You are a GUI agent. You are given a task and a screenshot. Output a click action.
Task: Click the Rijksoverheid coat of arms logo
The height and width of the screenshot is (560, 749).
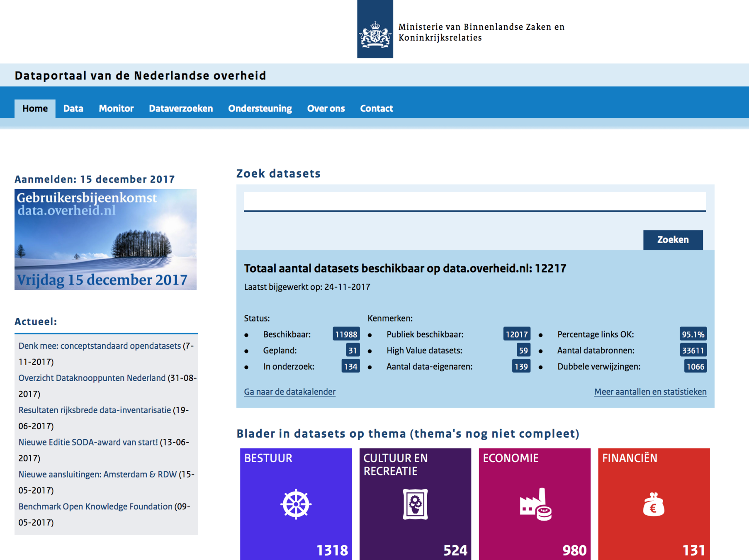(x=375, y=29)
